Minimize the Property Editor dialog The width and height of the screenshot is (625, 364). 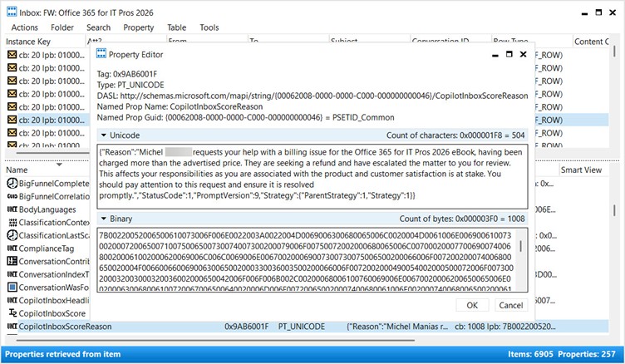coord(495,55)
